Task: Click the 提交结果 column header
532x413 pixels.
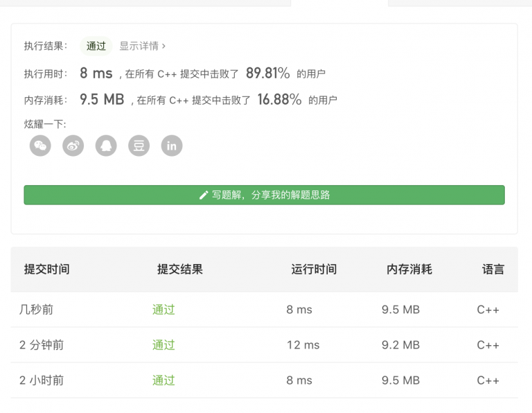Action: click(x=180, y=270)
